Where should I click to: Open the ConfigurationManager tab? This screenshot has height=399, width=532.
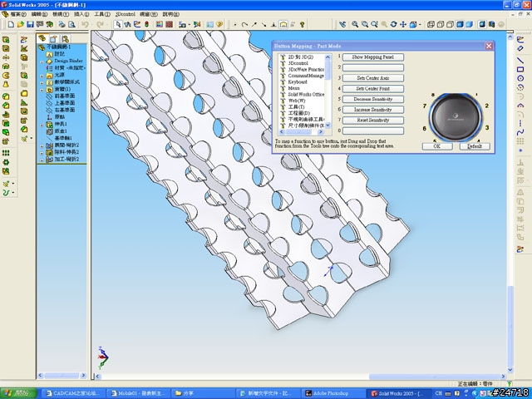(x=65, y=38)
